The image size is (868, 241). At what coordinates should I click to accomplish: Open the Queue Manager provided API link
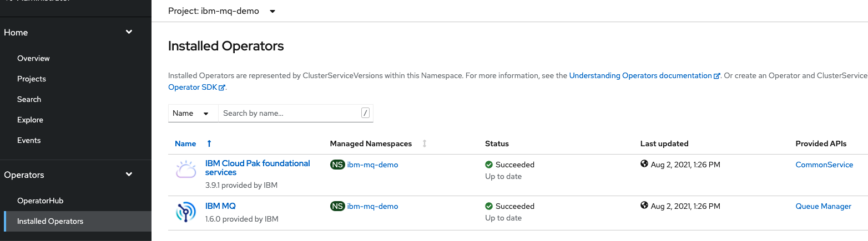pyautogui.click(x=823, y=206)
